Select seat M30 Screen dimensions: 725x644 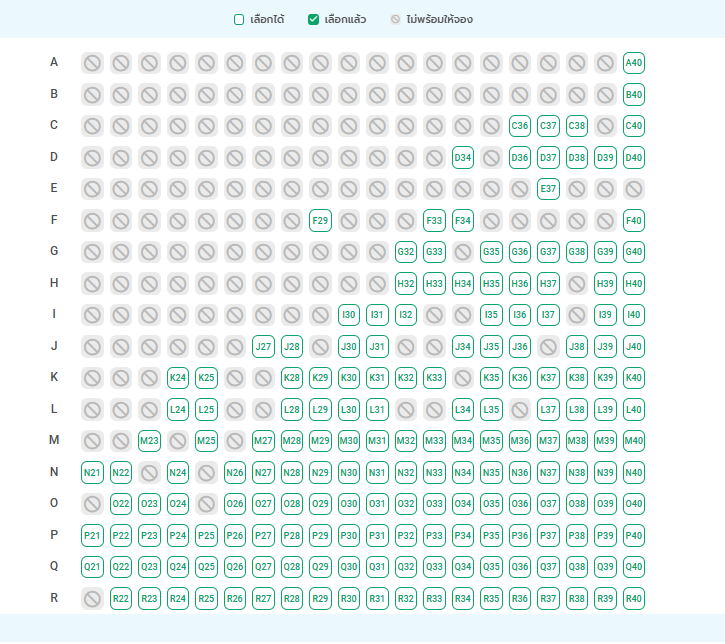coord(349,441)
